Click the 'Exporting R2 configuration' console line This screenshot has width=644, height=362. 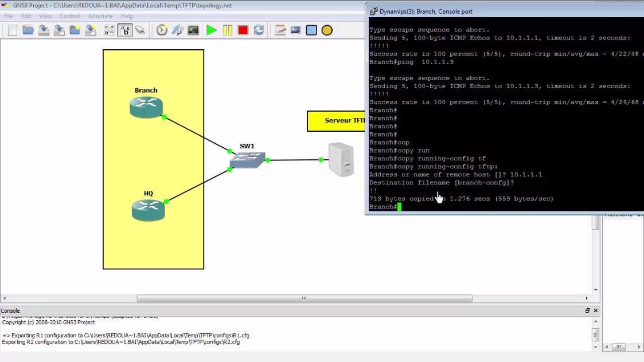click(121, 342)
